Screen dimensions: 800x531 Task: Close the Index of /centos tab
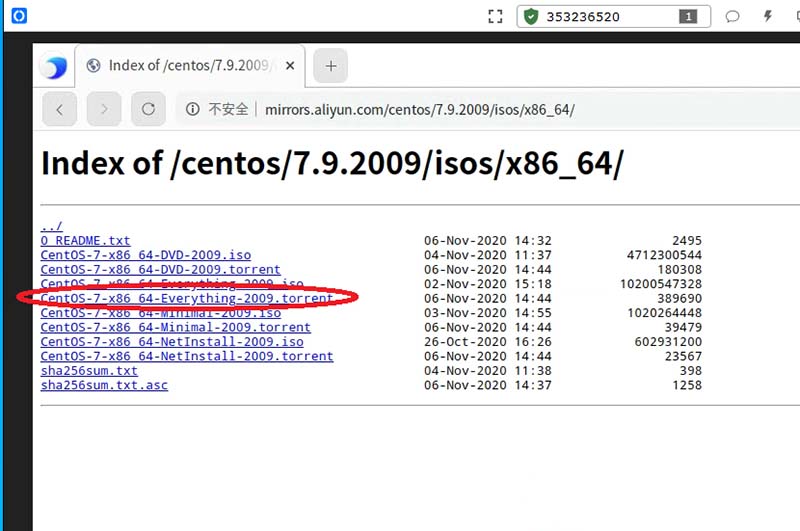pos(290,65)
